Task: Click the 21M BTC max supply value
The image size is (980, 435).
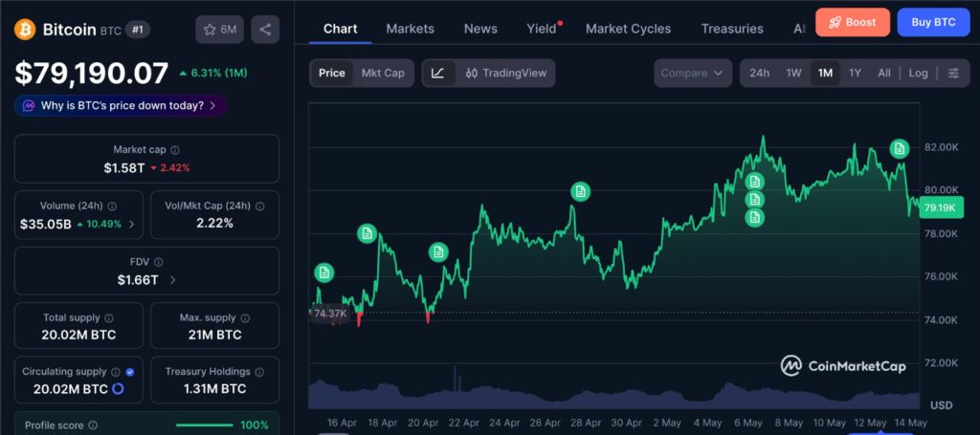Action: [215, 335]
